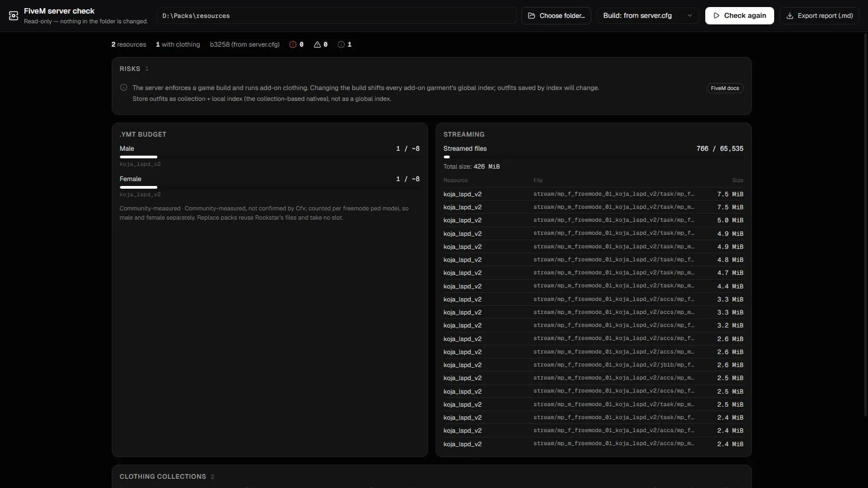Image resolution: width=868 pixels, height=488 pixels.
Task: Click the 'Total size: 426 MiB' text
Action: (471, 166)
